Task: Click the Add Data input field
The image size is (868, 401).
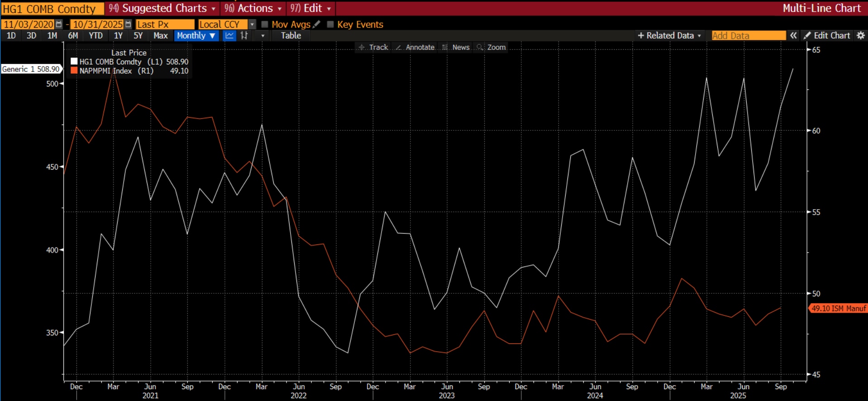Action: pos(748,36)
